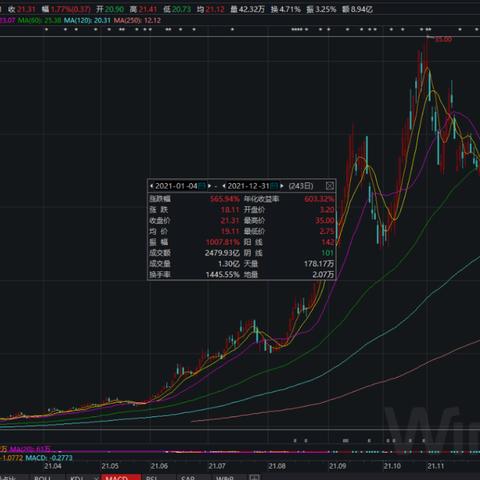Click the 高 21.41 high price readout
The height and width of the screenshot is (480, 480).
click(143, 9)
